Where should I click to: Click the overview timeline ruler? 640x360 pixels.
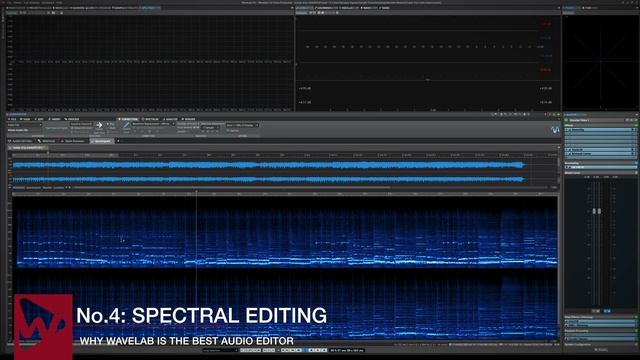pyautogui.click(x=284, y=155)
